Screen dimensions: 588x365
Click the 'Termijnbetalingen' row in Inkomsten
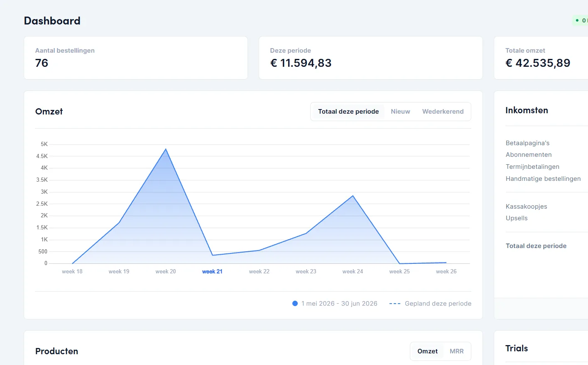532,167
